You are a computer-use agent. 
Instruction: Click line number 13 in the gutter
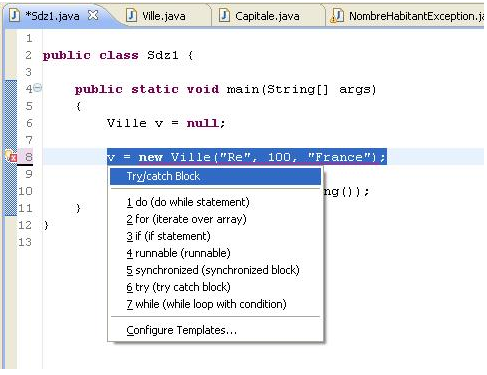pyautogui.click(x=25, y=242)
